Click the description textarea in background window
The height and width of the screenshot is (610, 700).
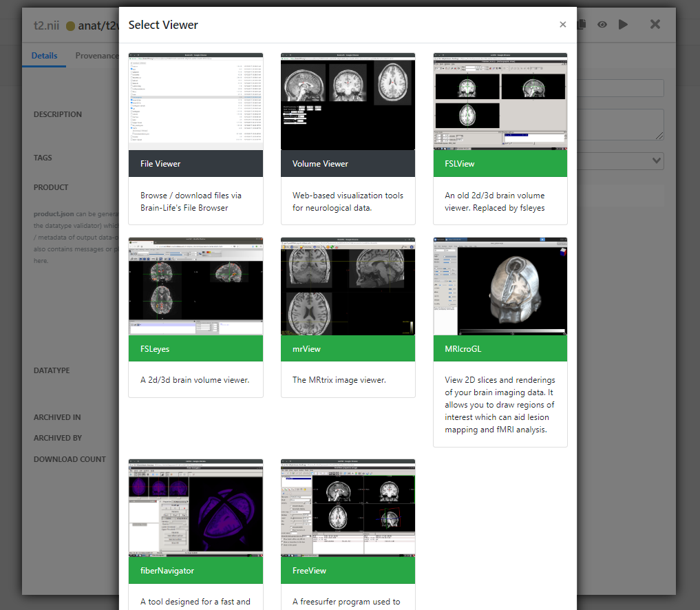point(620,125)
